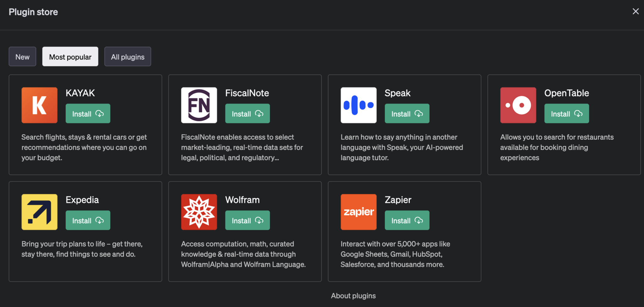Click the Zapier plugin icon
The width and height of the screenshot is (644, 307).
358,212
